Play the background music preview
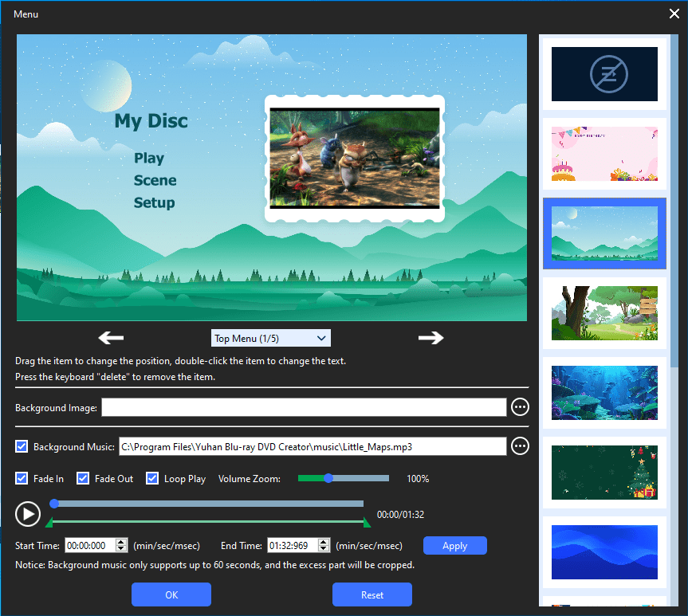The height and width of the screenshot is (616, 688). click(28, 514)
